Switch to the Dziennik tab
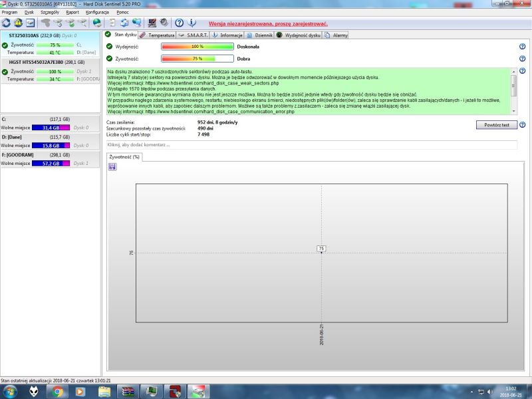This screenshot has width=532, height=399. pyautogui.click(x=259, y=35)
